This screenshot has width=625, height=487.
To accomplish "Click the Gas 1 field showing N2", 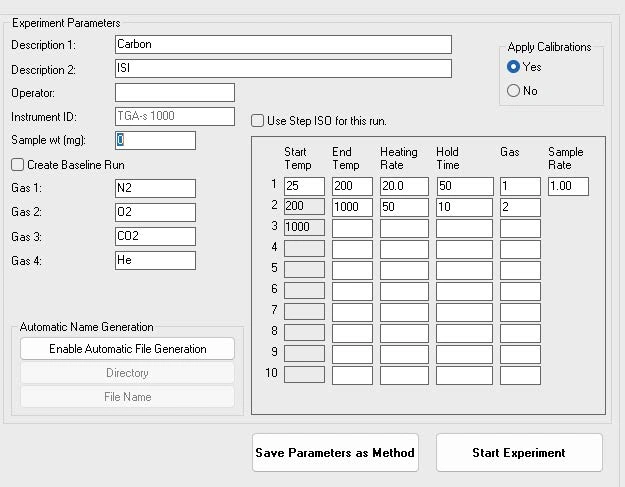I will pyautogui.click(x=155, y=188).
